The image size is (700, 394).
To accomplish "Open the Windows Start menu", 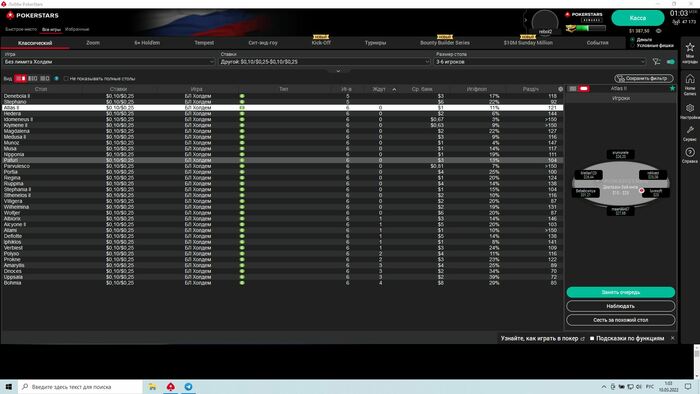I will point(8,386).
